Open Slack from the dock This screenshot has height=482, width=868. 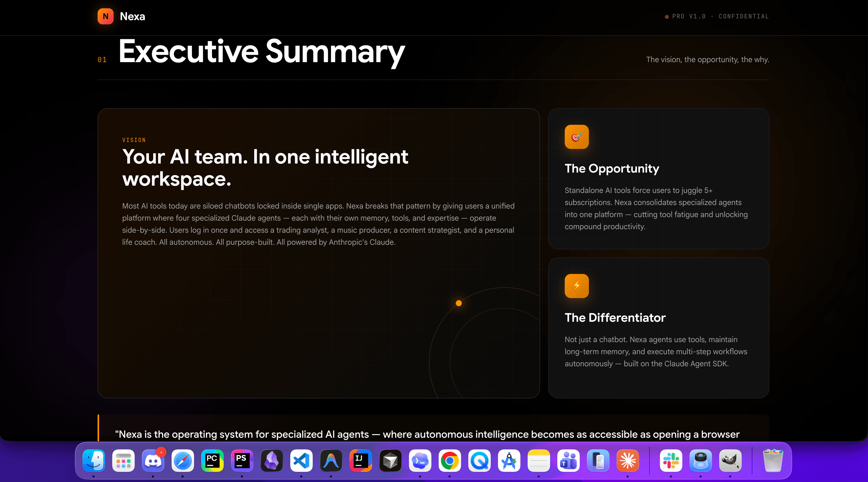click(x=671, y=460)
